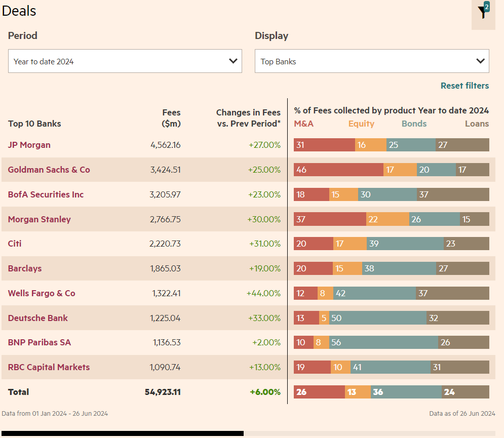Click the Morgan Stanley link
504x438 pixels.
[39, 219]
